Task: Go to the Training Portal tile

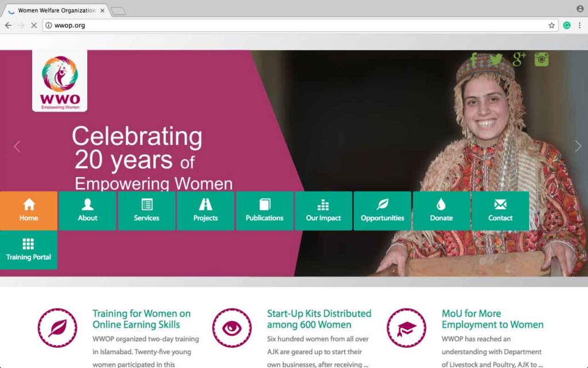Action: [x=29, y=250]
